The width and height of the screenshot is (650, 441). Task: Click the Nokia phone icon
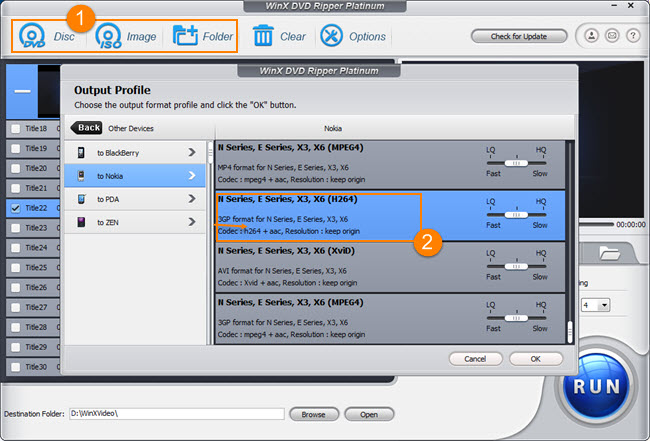click(x=81, y=176)
